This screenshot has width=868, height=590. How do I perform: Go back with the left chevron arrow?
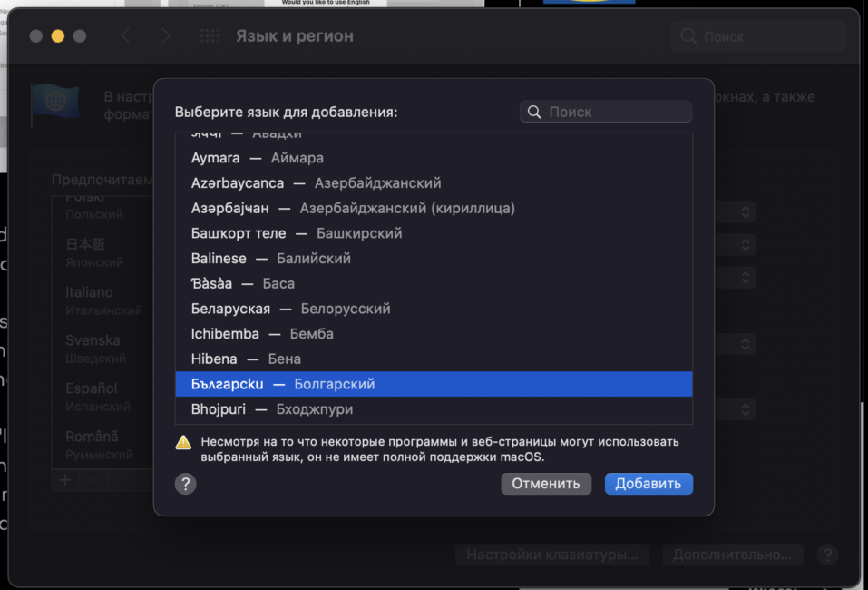[125, 36]
